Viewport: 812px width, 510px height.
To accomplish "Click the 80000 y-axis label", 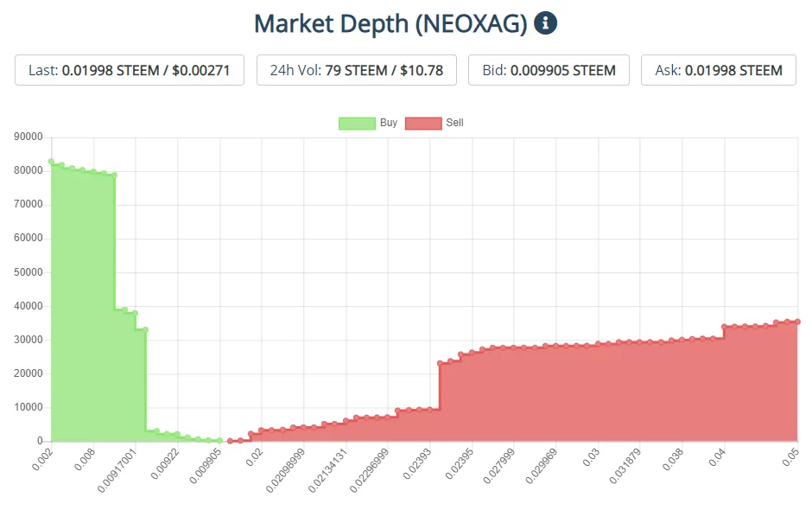I will [x=29, y=170].
